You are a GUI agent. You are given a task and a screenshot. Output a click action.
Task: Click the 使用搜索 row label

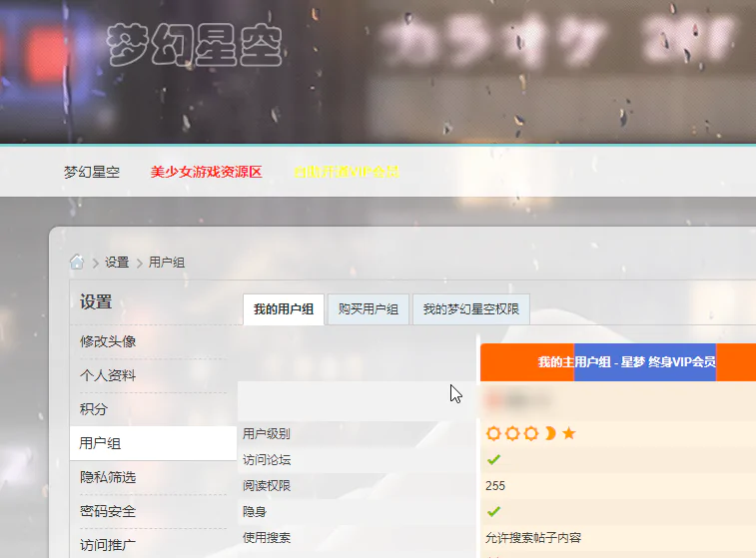point(266,537)
